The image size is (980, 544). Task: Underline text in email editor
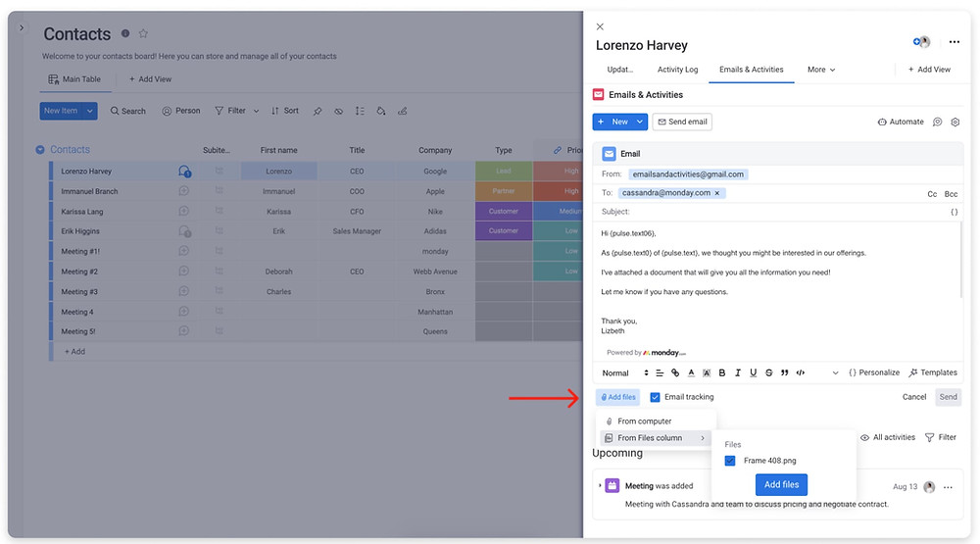tap(753, 372)
